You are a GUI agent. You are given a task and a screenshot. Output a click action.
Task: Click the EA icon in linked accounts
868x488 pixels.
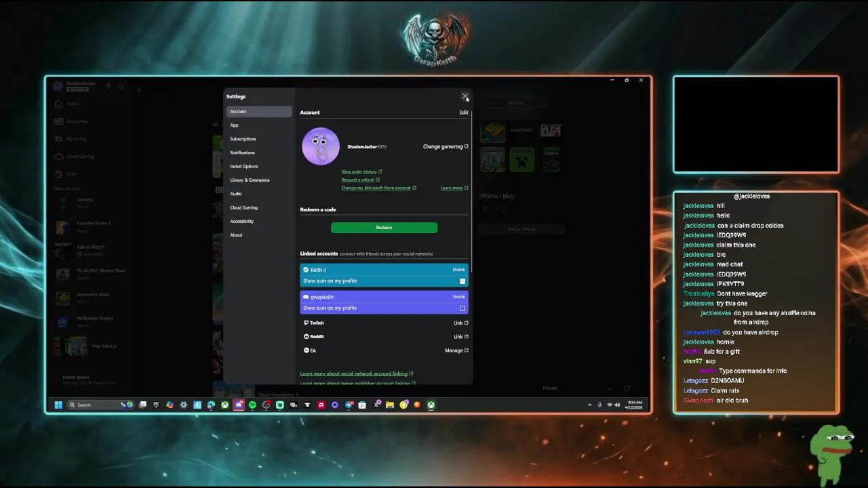tap(307, 350)
